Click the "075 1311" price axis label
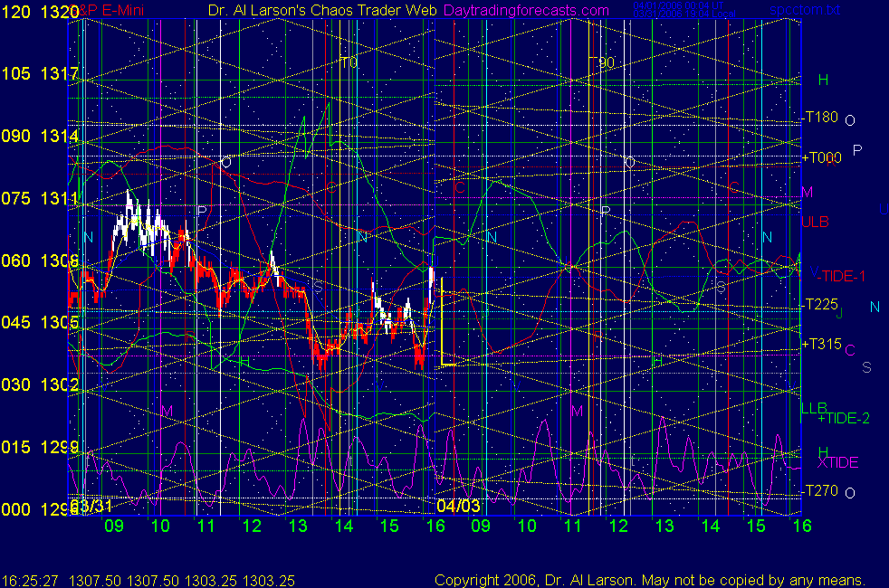 [x=40, y=198]
